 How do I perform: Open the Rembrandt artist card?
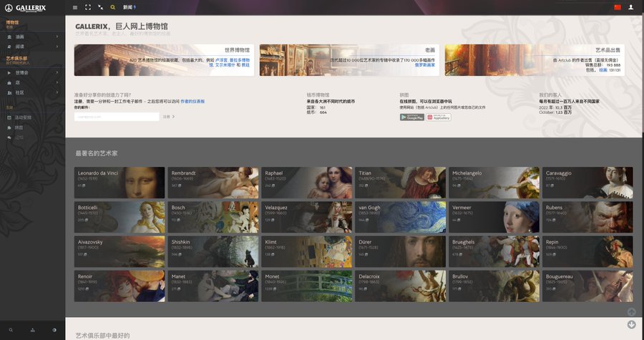[213, 183]
